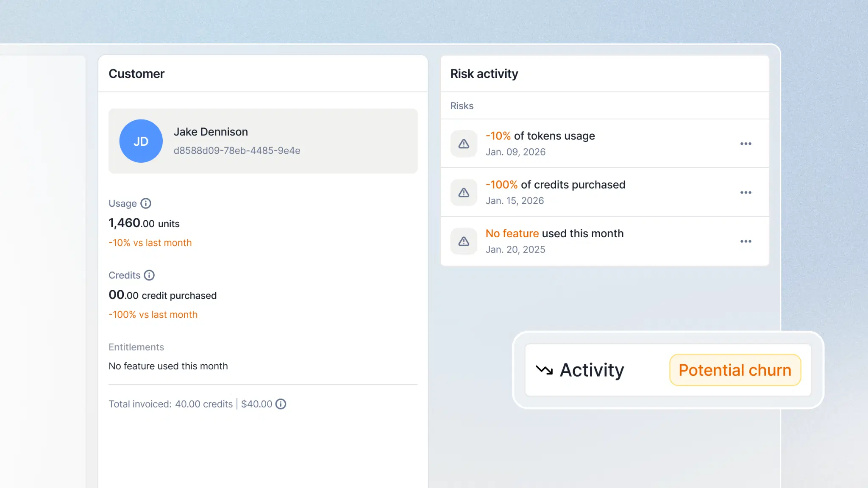Click the warning icon beside no feature risk

(464, 241)
